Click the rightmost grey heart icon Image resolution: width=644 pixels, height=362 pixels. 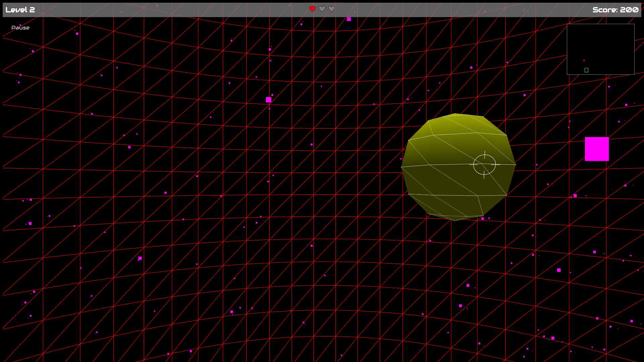coord(332,9)
